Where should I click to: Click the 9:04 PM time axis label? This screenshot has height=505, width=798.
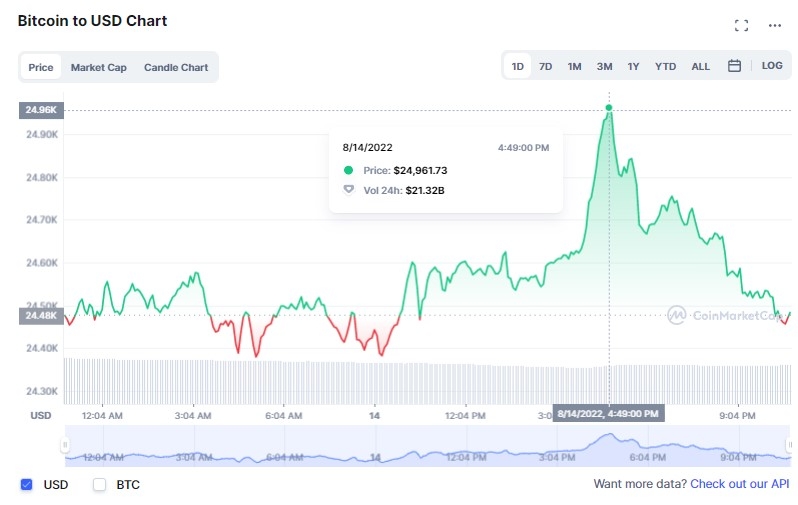point(737,415)
